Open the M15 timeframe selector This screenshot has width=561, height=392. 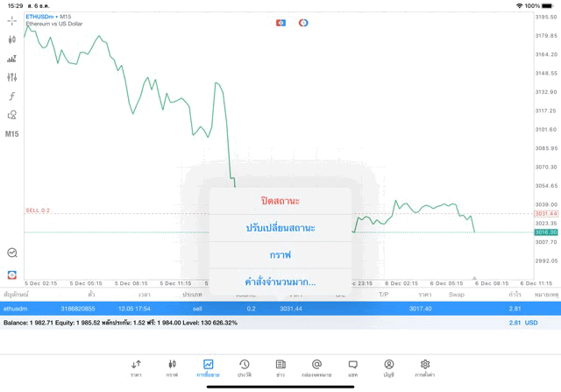click(12, 134)
